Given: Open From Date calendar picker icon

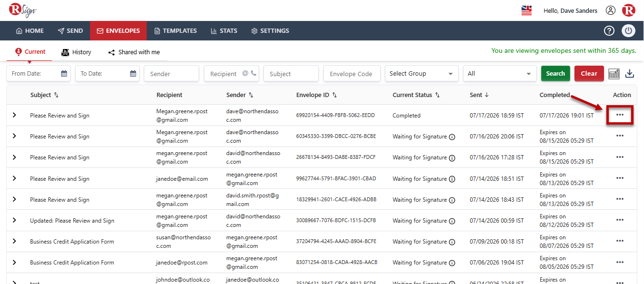Looking at the screenshot, I should [64, 74].
